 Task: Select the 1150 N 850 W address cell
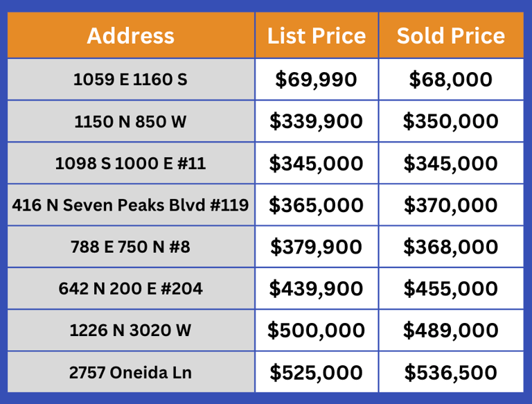(131, 122)
